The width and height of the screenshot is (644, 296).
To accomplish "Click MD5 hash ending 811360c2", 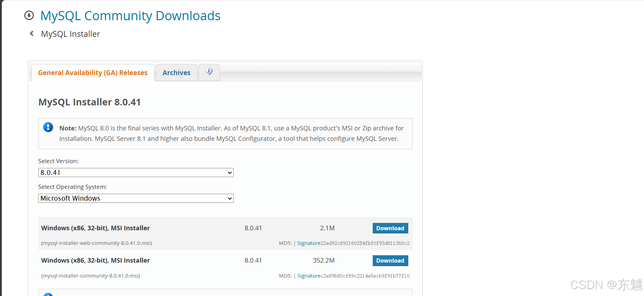I will [365, 243].
